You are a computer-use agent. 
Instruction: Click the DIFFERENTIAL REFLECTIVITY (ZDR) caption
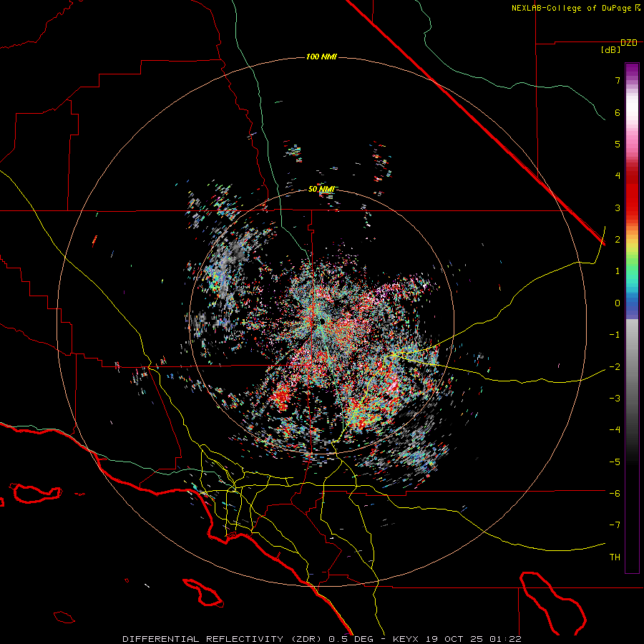[x=223, y=639]
